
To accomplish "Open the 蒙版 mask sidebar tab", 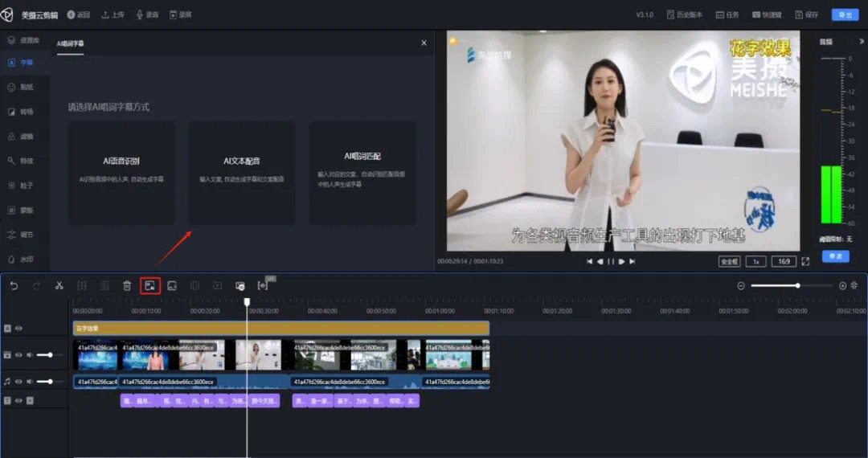I will tap(21, 211).
